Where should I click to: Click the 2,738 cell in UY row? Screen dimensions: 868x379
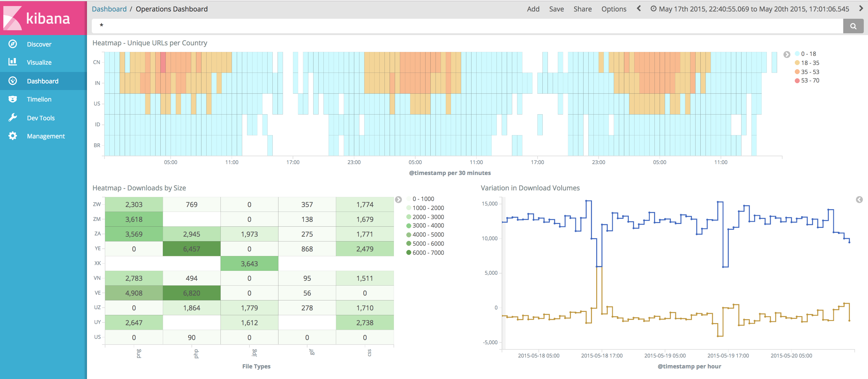tap(365, 323)
